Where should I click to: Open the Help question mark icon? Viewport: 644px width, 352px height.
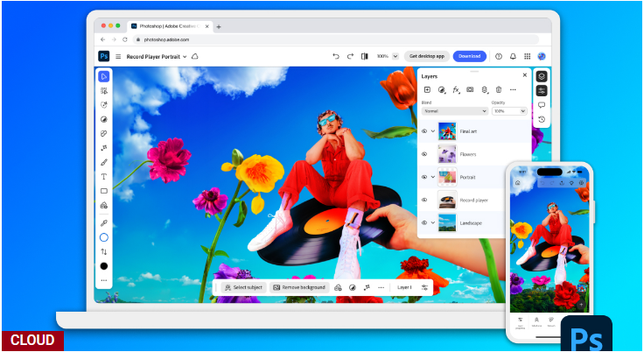499,56
